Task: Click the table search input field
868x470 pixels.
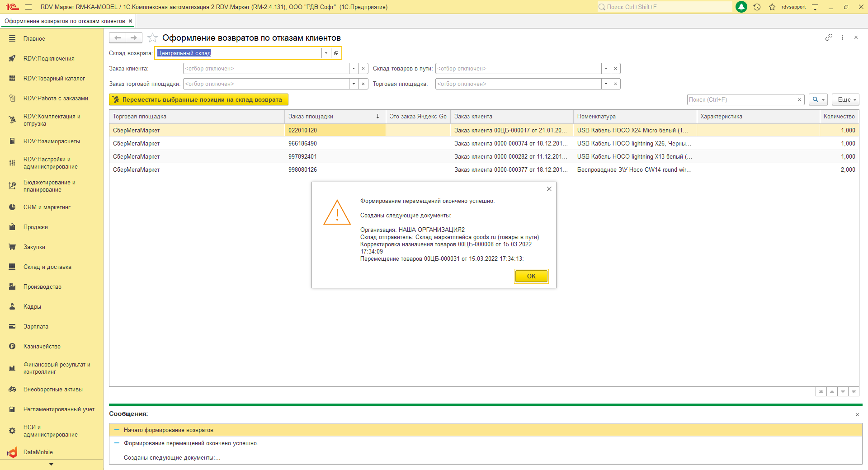Action: (x=741, y=100)
